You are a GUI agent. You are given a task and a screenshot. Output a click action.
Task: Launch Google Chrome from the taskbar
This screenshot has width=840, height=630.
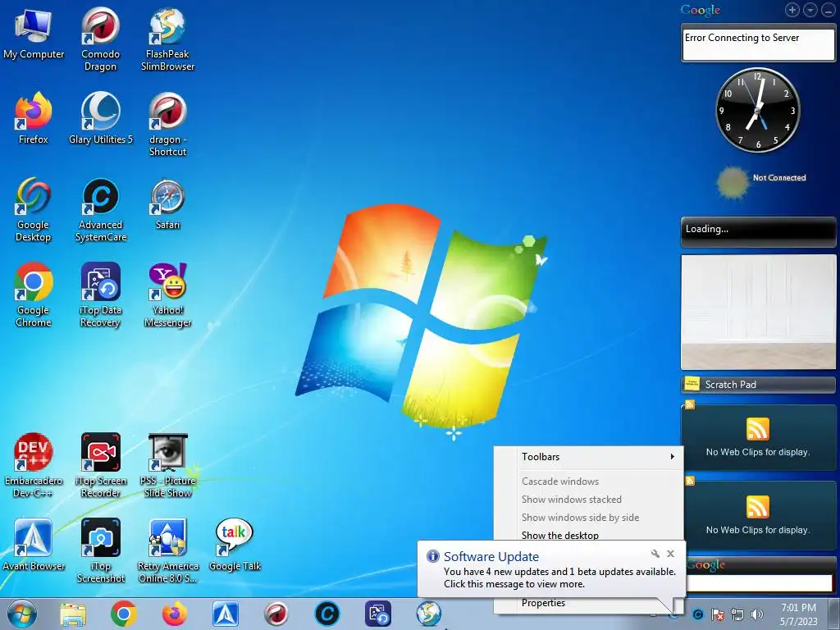124,614
